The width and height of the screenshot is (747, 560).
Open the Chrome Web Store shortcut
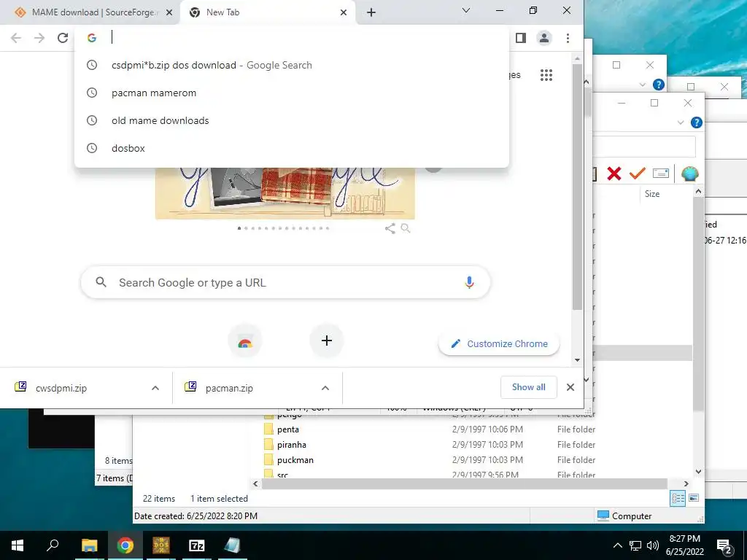pyautogui.click(x=245, y=341)
